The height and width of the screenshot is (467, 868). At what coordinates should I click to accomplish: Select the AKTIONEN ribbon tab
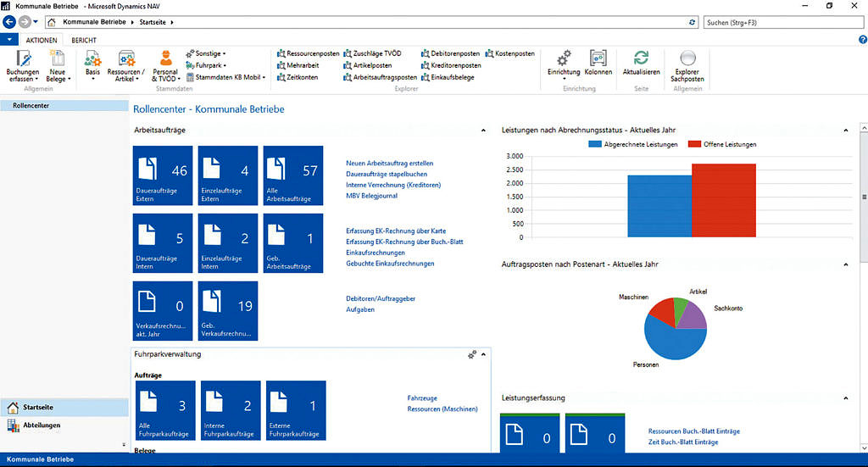click(42, 40)
